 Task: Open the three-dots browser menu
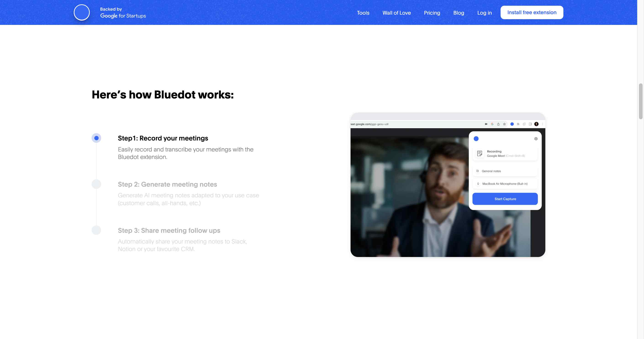click(542, 124)
